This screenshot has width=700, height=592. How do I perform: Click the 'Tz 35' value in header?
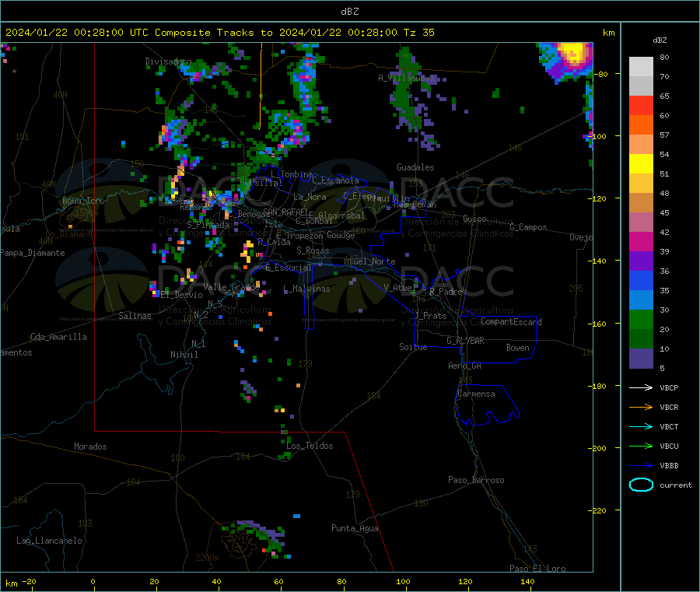(x=418, y=33)
